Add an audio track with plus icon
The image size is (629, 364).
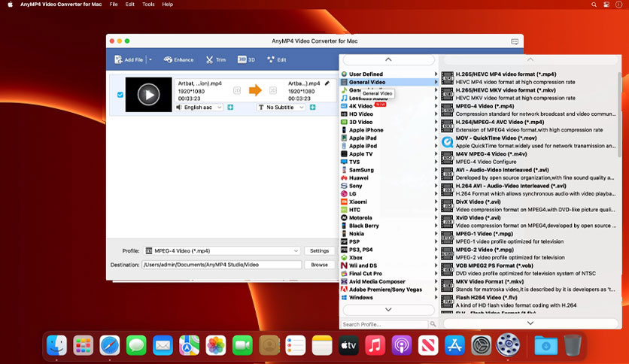(x=231, y=108)
